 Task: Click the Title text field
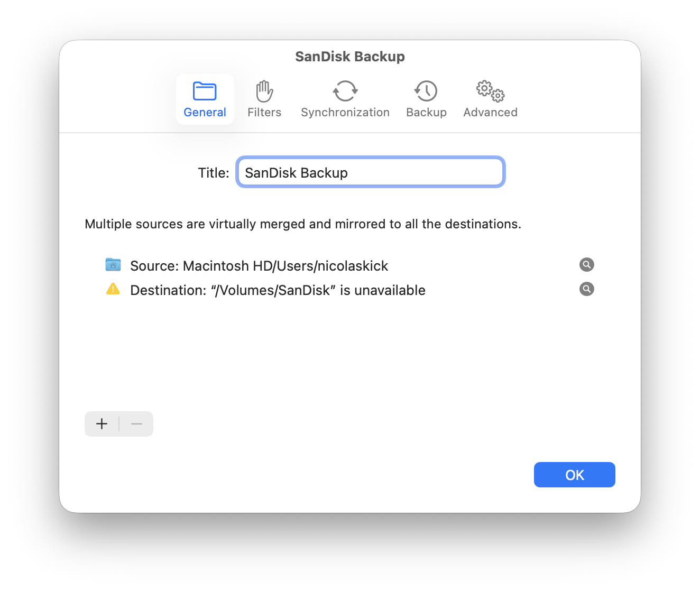coord(370,172)
